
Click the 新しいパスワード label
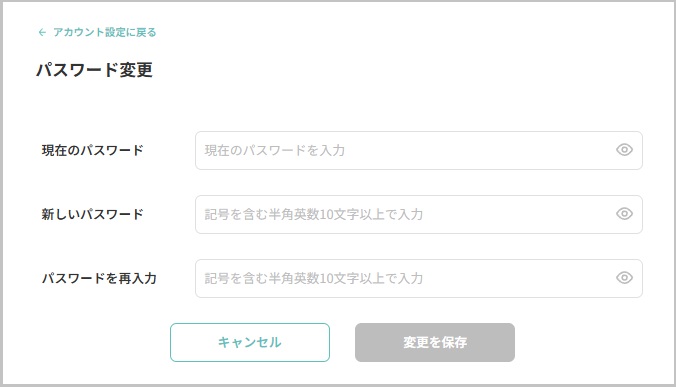(x=92, y=214)
